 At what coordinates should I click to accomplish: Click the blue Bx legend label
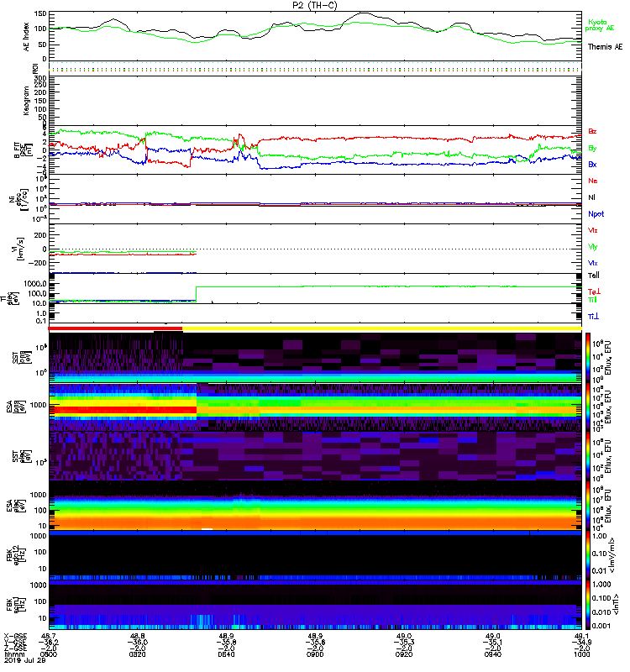(x=592, y=164)
